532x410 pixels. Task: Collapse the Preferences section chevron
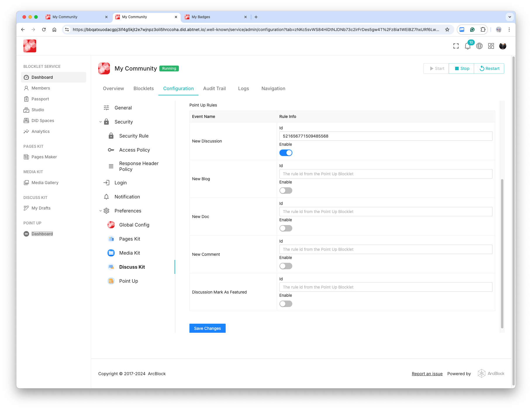(x=101, y=211)
